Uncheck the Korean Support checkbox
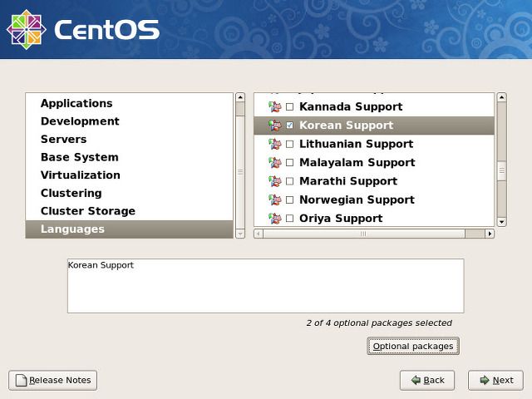This screenshot has width=532, height=399. tap(290, 126)
